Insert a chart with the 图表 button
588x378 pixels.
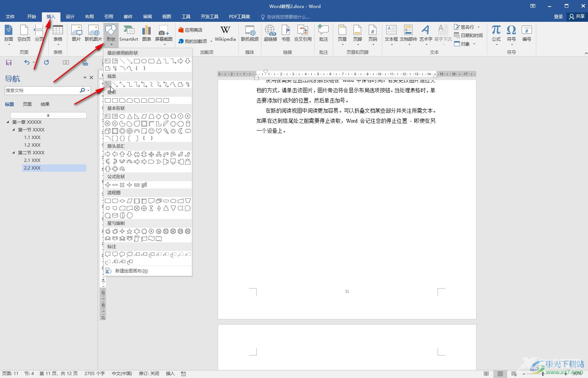146,33
